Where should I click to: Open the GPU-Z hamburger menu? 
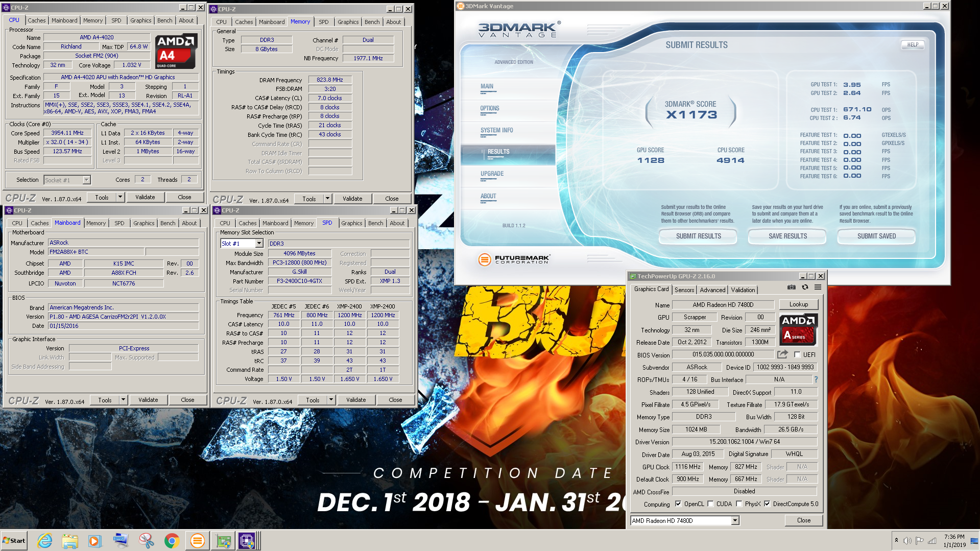point(818,288)
